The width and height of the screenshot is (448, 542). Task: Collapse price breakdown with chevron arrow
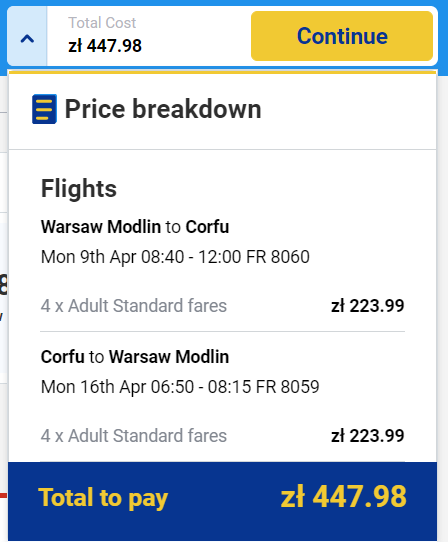click(x=27, y=37)
